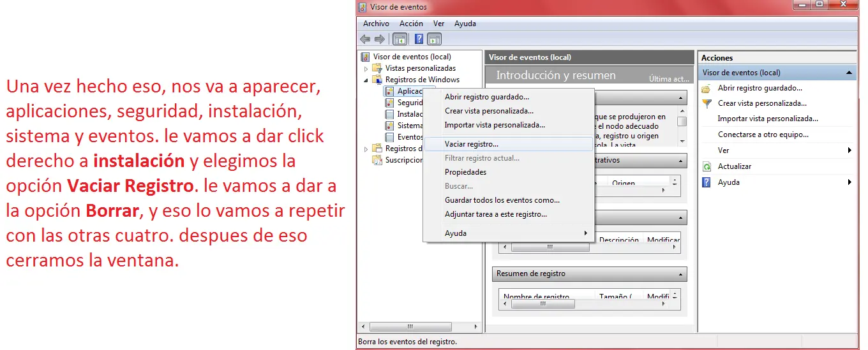Click the console tree horizontal scrollbar
This screenshot has width=868, height=350.
tap(420, 326)
